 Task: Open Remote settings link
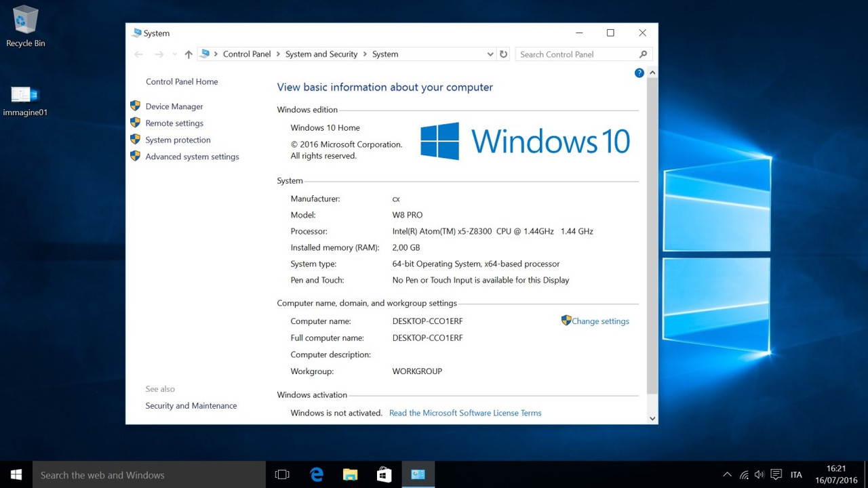(x=174, y=123)
